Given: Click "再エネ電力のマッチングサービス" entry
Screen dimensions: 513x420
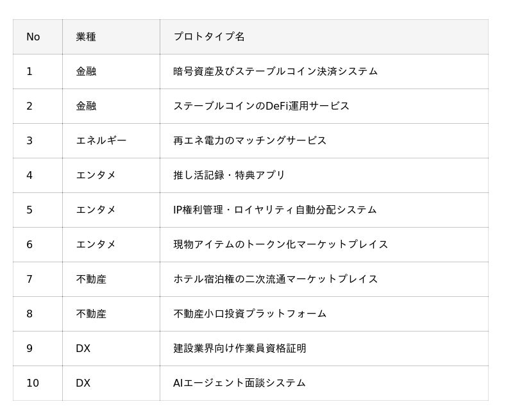Looking at the screenshot, I should pyautogui.click(x=249, y=141).
